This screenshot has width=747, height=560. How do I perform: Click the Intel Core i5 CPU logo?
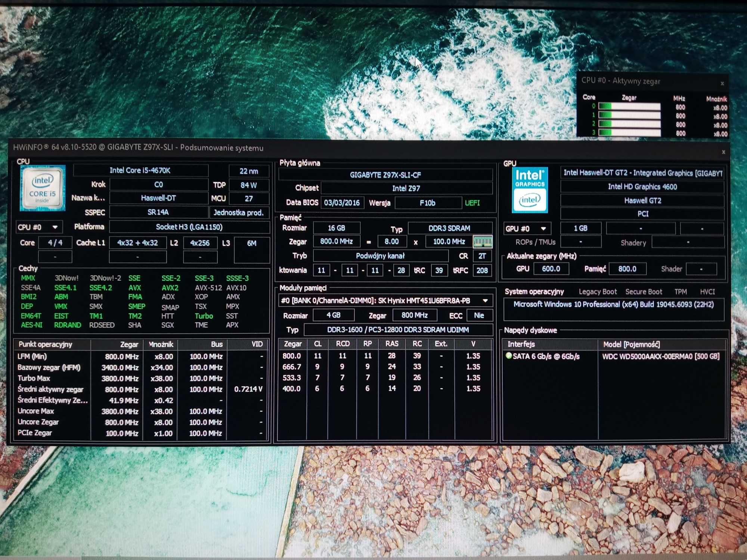pos(43,188)
